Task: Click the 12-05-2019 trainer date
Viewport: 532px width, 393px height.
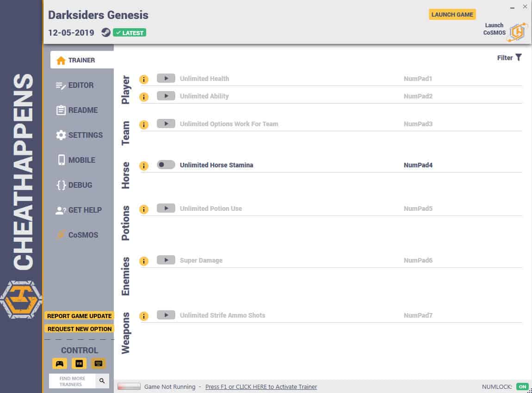Action: [x=71, y=33]
